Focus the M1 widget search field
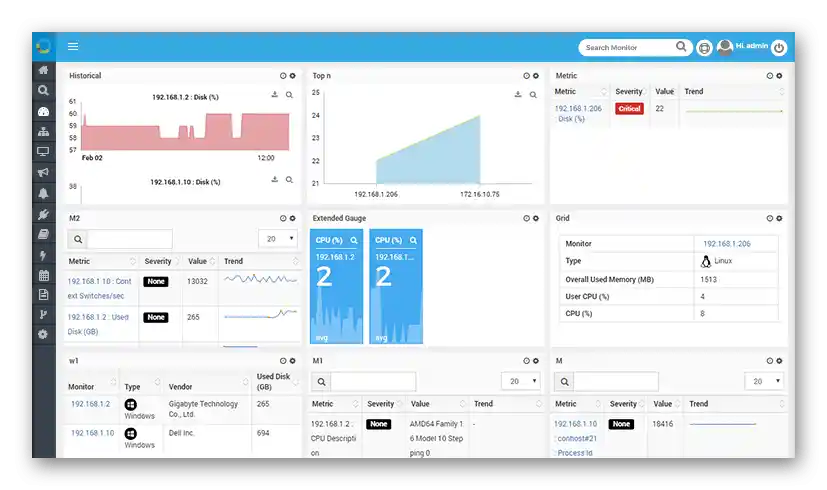 pyautogui.click(x=373, y=381)
